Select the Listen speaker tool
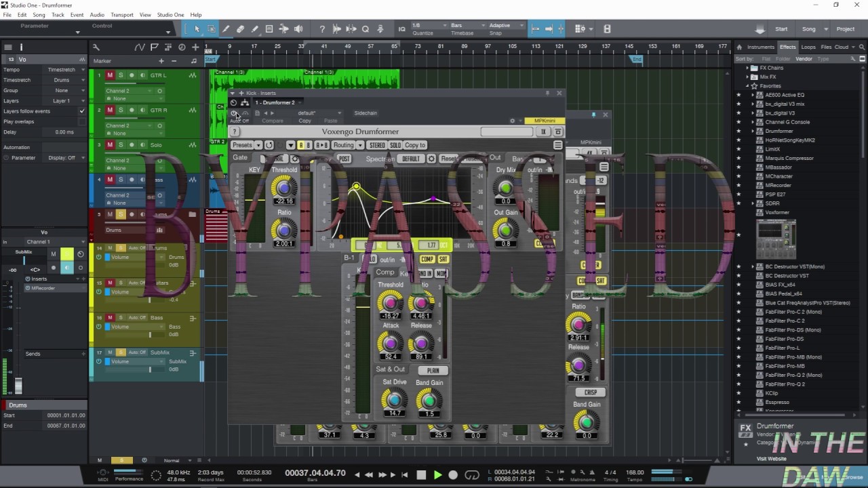 [298, 29]
